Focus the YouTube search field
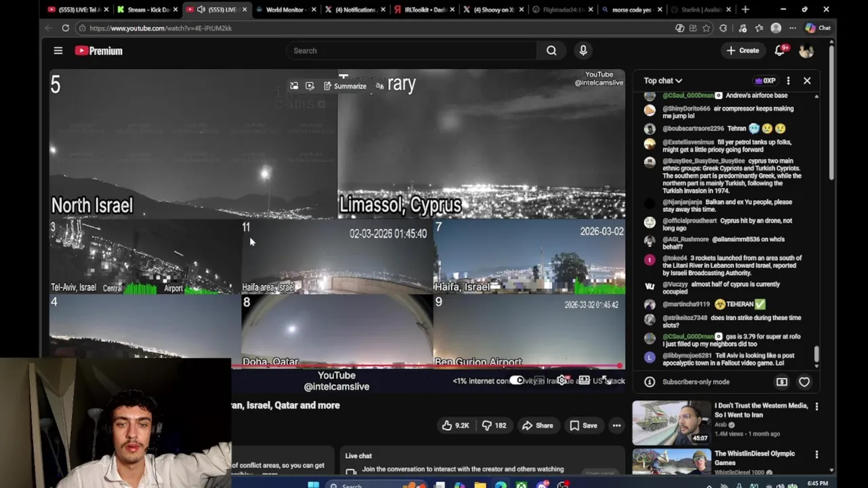 (x=412, y=51)
